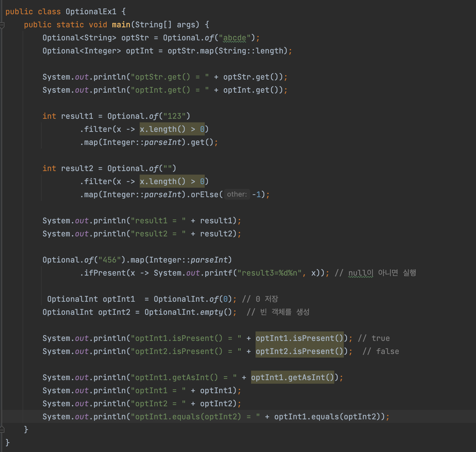
Task: Click the "optInt2 = " string literal
Action: [x=158, y=404]
